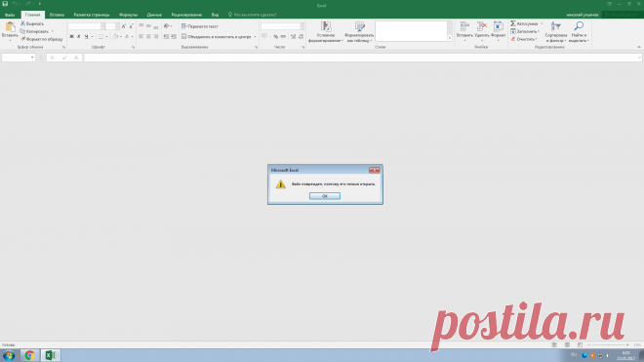Select the Format Painter (Формат по образцу) tool
644x362 pixels.
(x=42, y=39)
